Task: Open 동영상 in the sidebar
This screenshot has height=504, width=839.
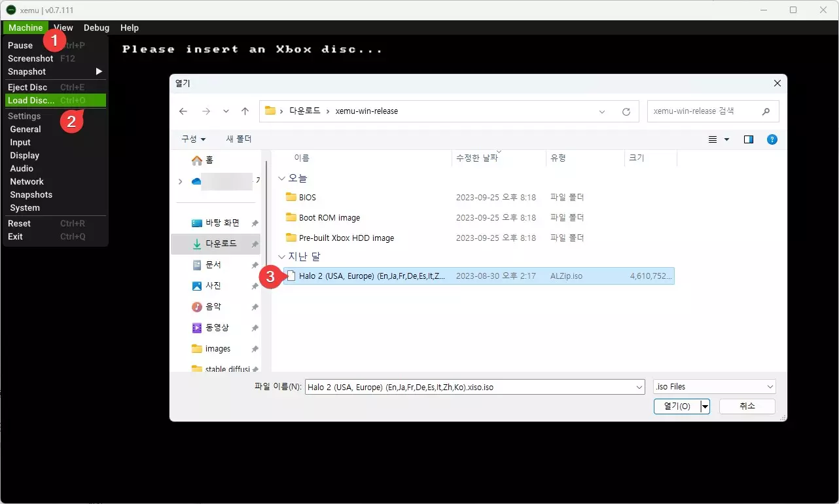Action: point(216,327)
